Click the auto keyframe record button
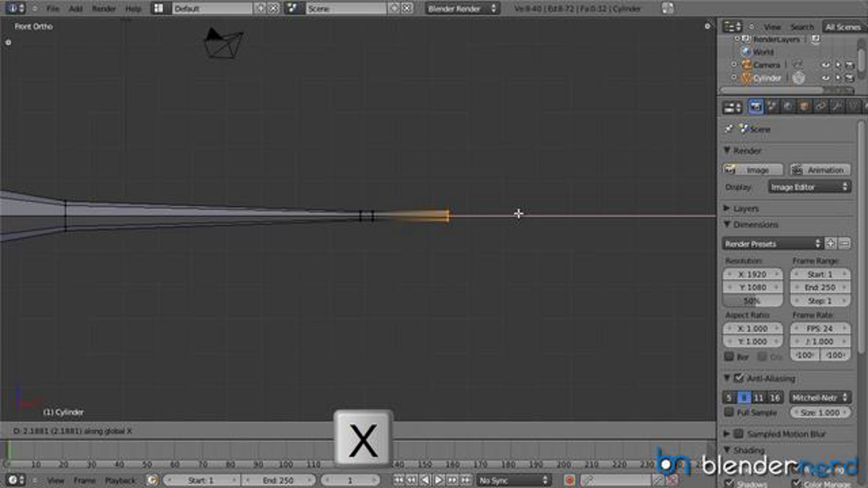Screen dimensions: 868x488 coord(569,480)
